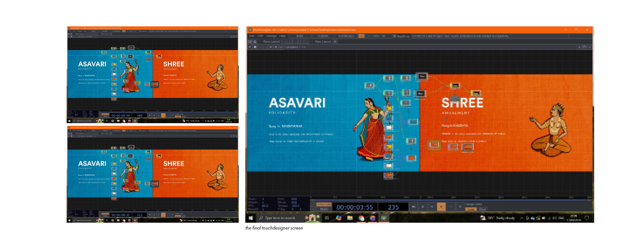Click the FPS value in top bar
Screen dimensions: 644x249
click(383, 36)
